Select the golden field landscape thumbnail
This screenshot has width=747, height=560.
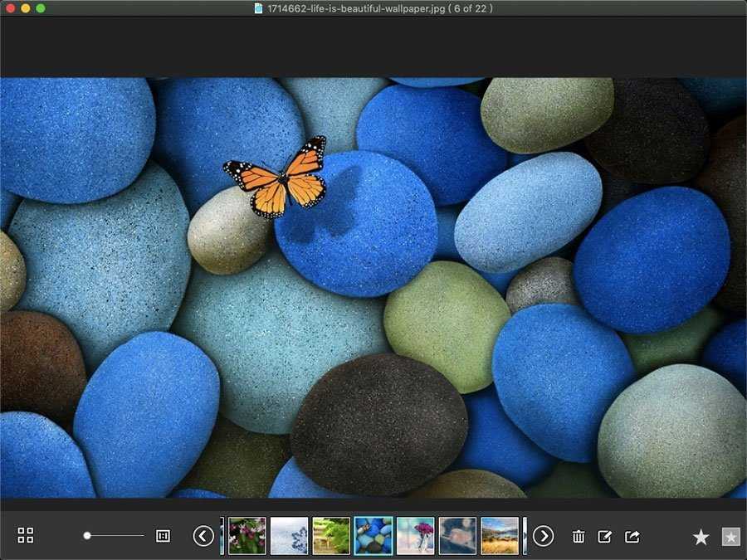point(500,536)
